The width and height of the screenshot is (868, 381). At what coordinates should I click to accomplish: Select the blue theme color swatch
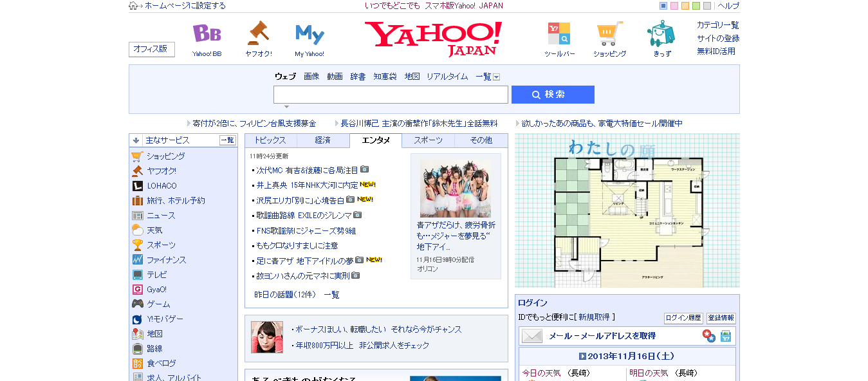pyautogui.click(x=663, y=6)
